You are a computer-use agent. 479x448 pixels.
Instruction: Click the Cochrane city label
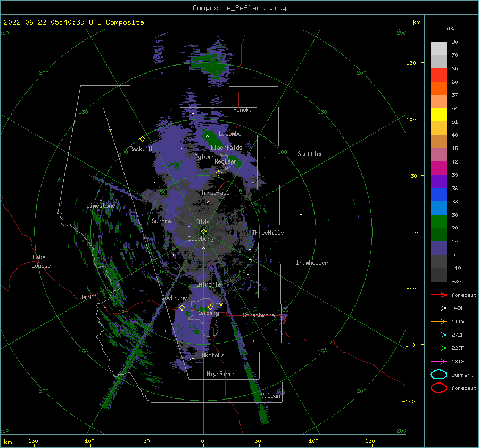pos(174,298)
